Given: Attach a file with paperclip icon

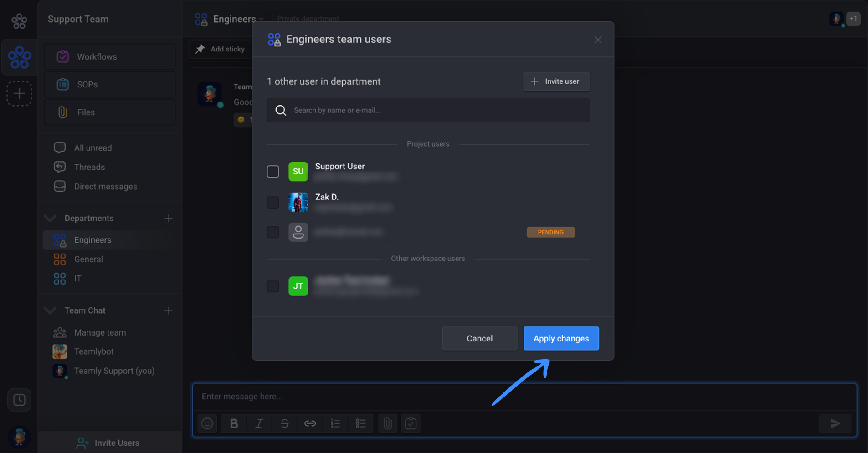Looking at the screenshot, I should coord(387,423).
